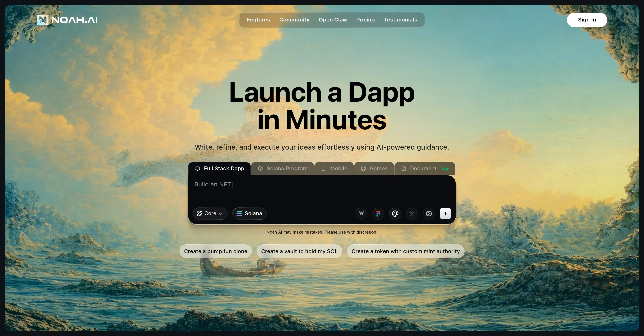
Task: Go to the Testimonials section
Action: coord(401,20)
